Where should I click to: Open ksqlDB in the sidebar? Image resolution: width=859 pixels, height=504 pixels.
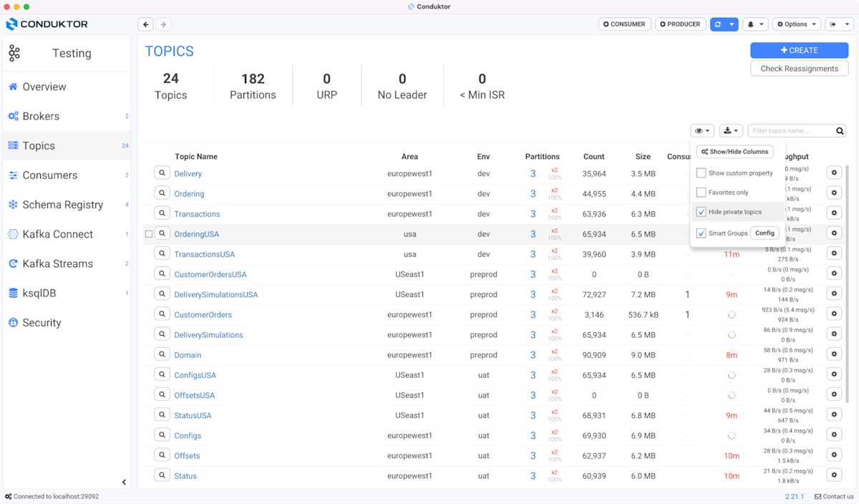(x=67, y=293)
